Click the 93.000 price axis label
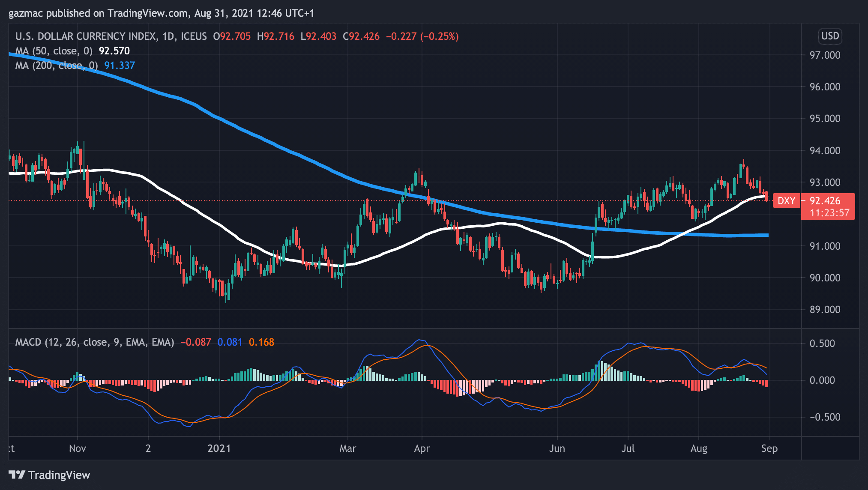 (825, 182)
